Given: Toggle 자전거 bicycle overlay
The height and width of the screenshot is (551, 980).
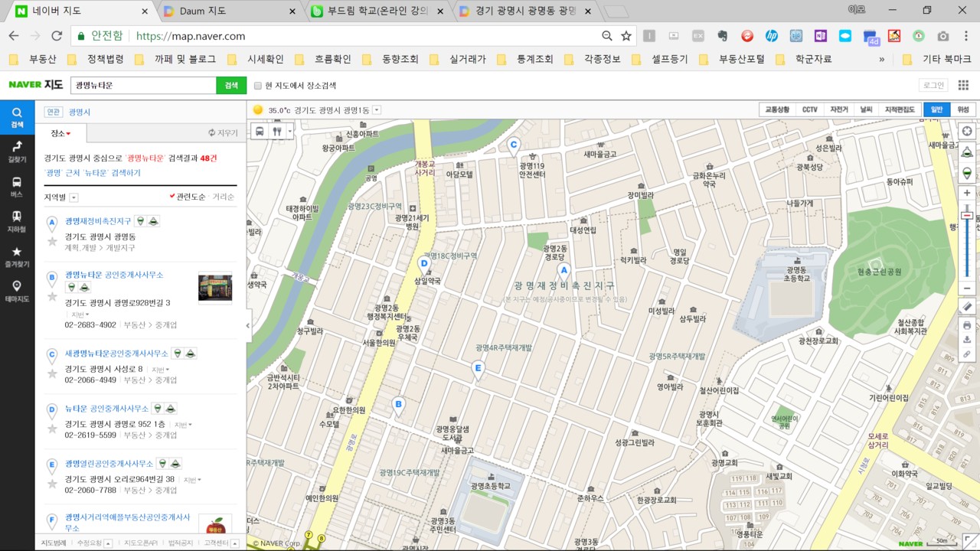Looking at the screenshot, I should coord(839,110).
